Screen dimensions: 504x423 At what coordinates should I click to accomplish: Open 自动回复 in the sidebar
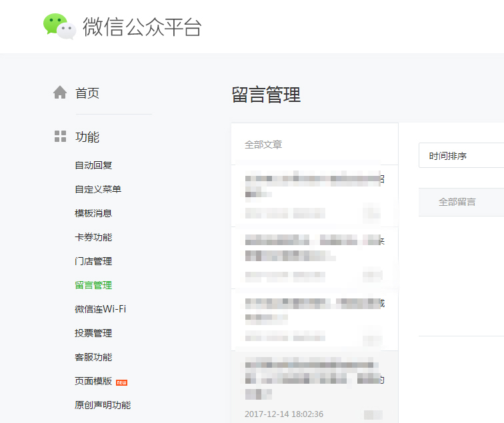pyautogui.click(x=93, y=165)
